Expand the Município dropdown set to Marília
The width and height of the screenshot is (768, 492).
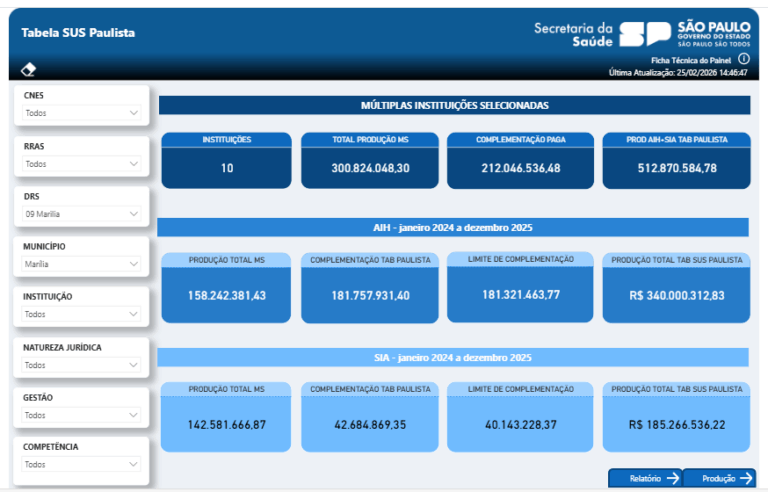coord(81,265)
